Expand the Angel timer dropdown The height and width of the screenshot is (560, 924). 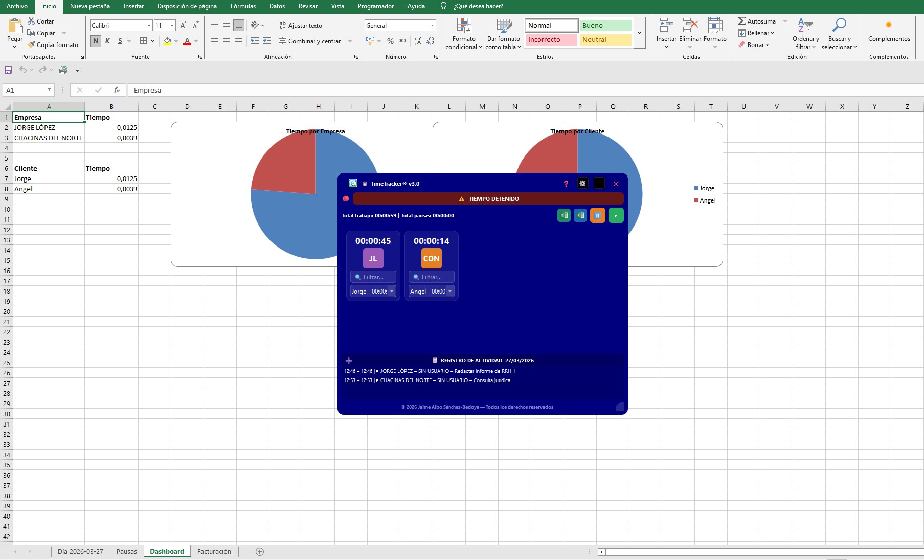click(x=449, y=292)
